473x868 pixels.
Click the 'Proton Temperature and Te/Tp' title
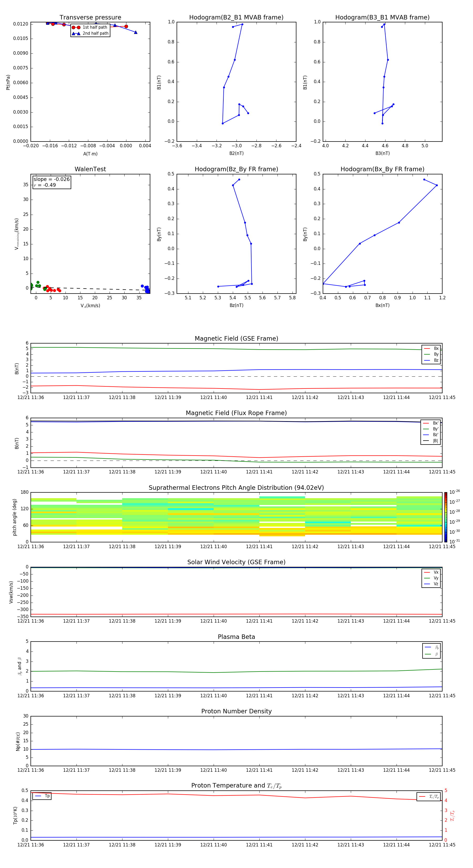pos(236,786)
